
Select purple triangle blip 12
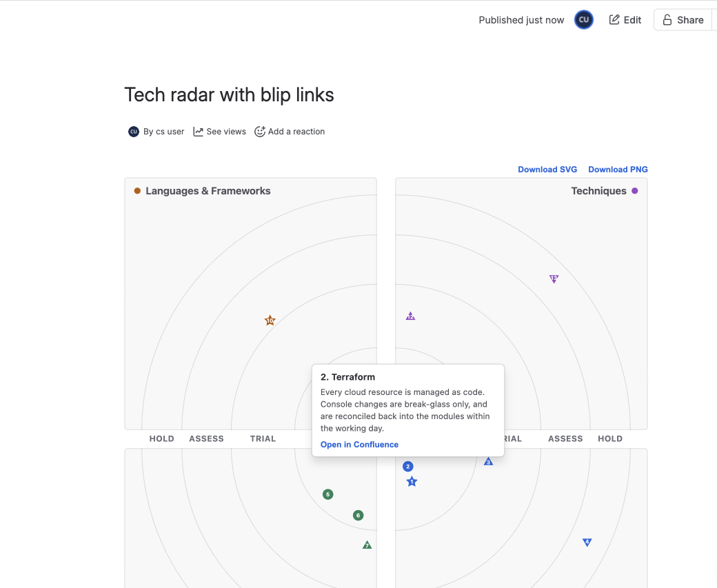pos(410,316)
